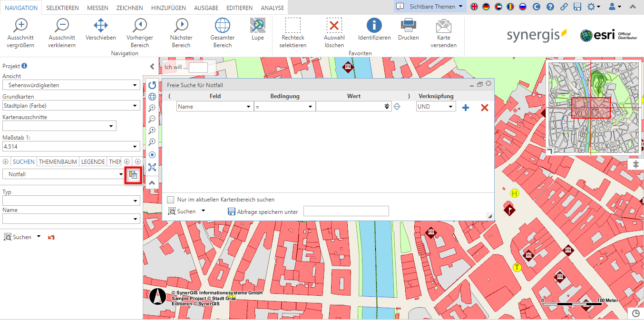Open the Grundkarten dropdown

(x=135, y=105)
